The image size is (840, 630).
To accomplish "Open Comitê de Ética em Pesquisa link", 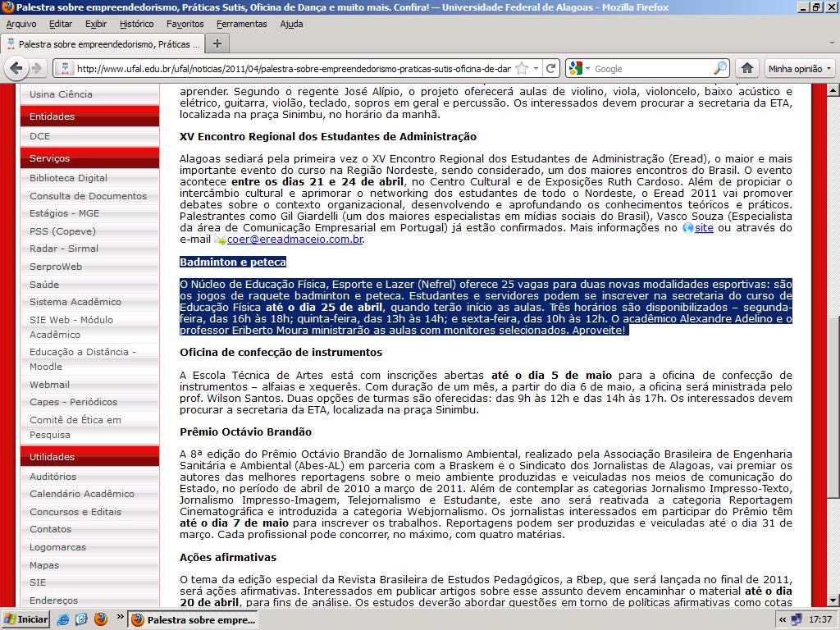I will click(75, 427).
